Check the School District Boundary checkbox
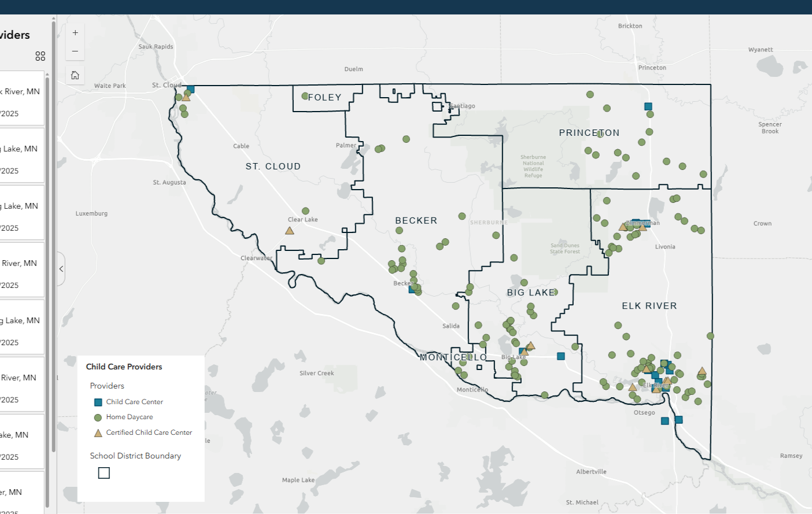Image resolution: width=812 pixels, height=514 pixels. click(x=104, y=473)
